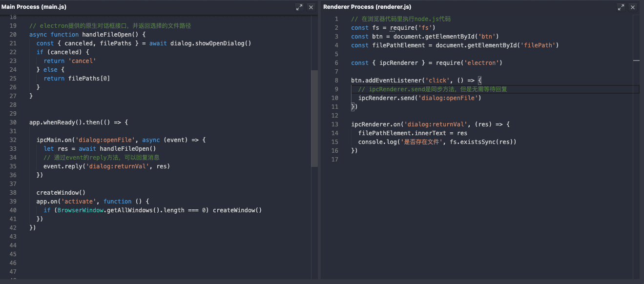Select the Renderer Process (renderer.js) panel title
This screenshot has height=284, width=644.
point(367,7)
